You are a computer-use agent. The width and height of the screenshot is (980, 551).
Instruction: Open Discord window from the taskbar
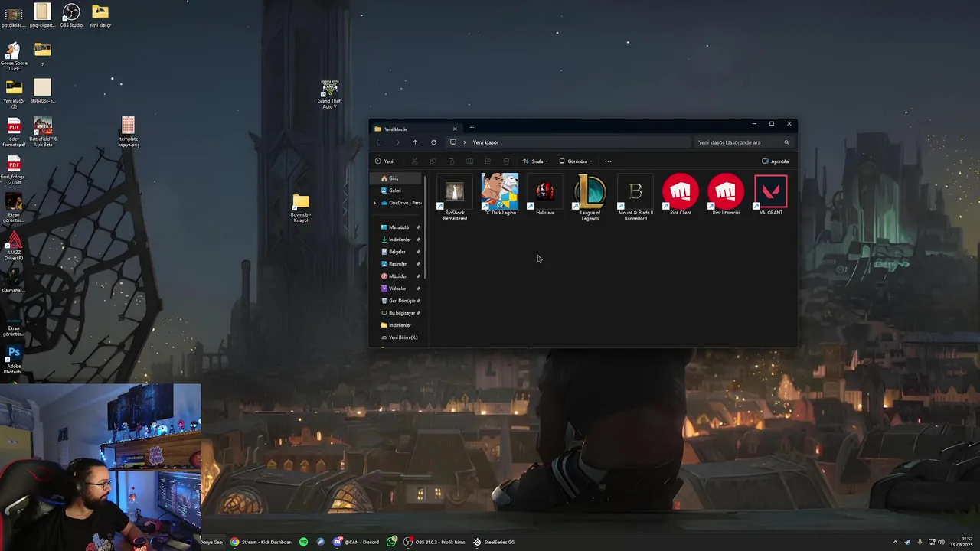pos(356,542)
